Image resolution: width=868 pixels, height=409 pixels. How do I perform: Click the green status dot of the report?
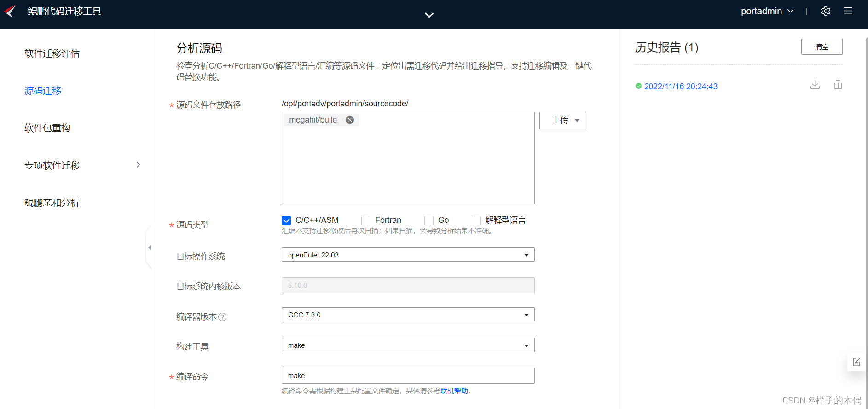coord(638,86)
